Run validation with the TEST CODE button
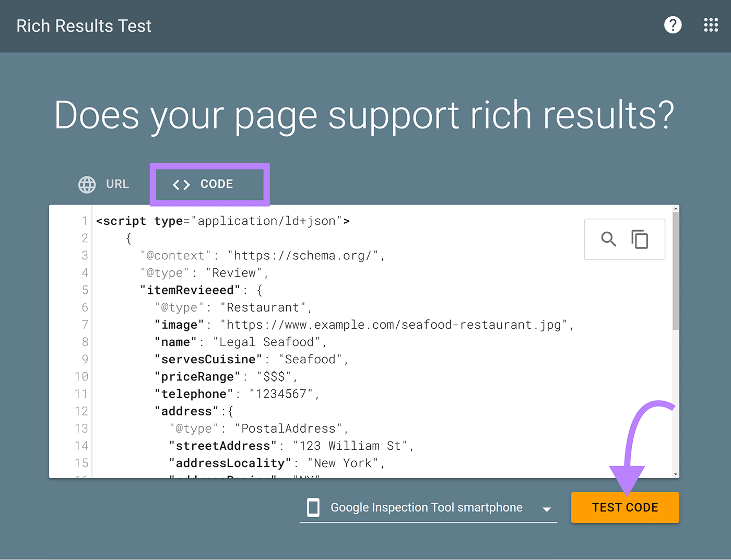 (625, 507)
